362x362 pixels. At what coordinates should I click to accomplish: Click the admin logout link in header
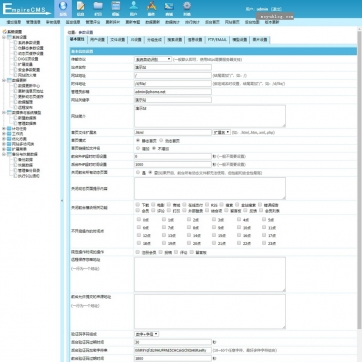pyautogui.click(x=276, y=9)
